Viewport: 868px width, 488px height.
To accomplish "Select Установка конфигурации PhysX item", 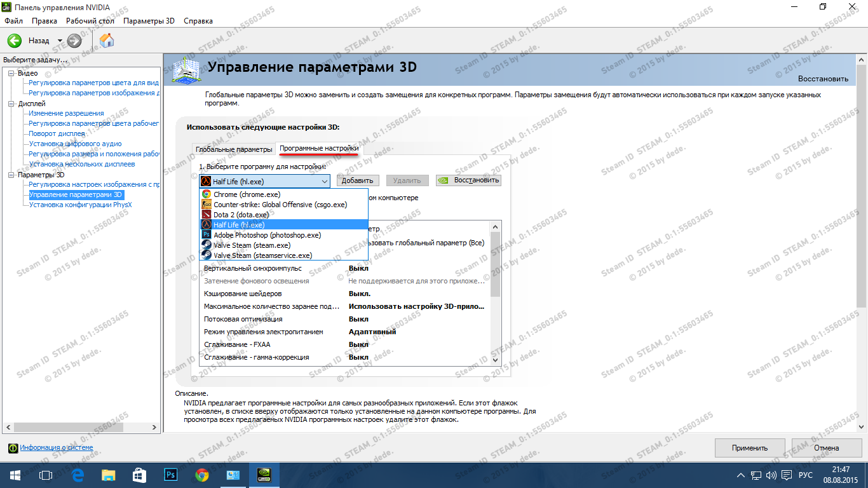I will pos(81,205).
